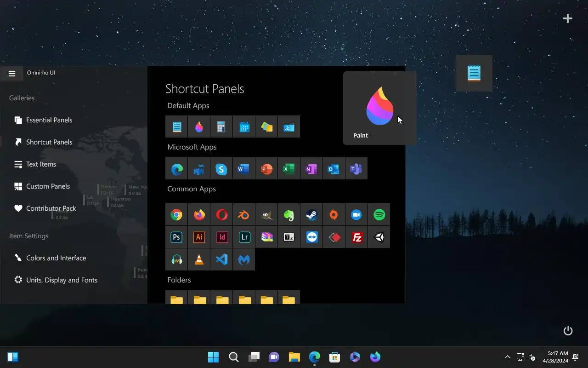Select the Evernote elephant icon
Screen dimensions: 588x368
coord(289,215)
